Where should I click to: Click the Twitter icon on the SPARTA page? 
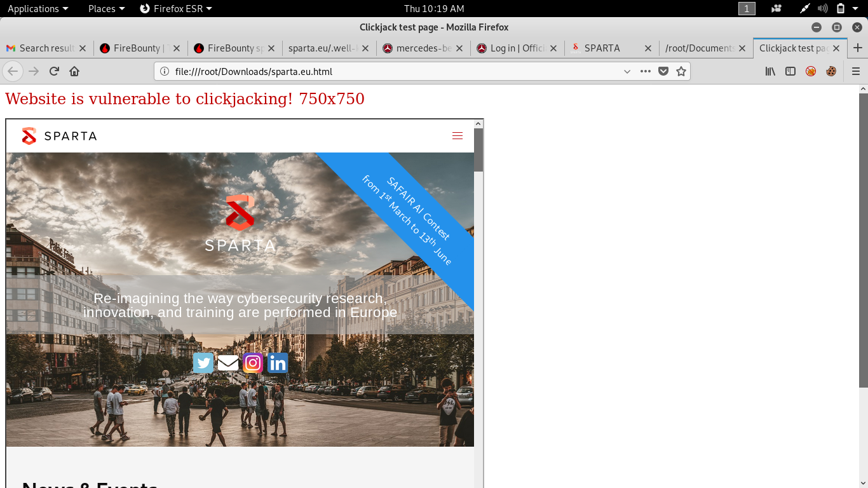pos(203,363)
